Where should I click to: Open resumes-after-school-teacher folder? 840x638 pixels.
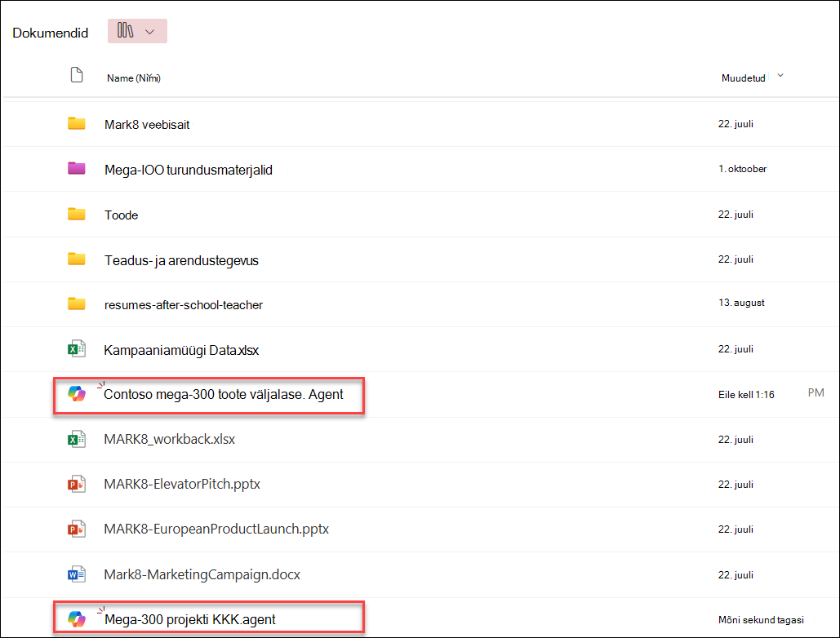[183, 305]
